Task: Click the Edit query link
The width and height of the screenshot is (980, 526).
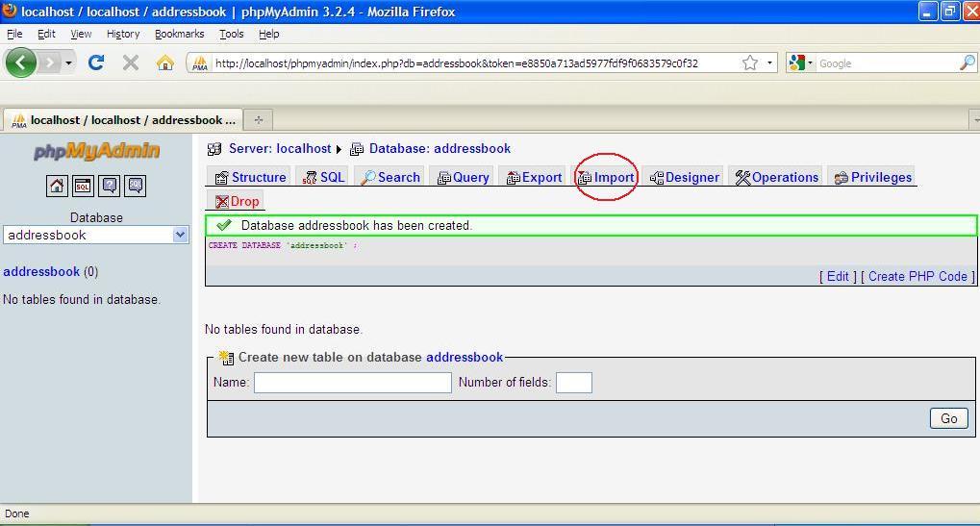Action: pos(838,276)
